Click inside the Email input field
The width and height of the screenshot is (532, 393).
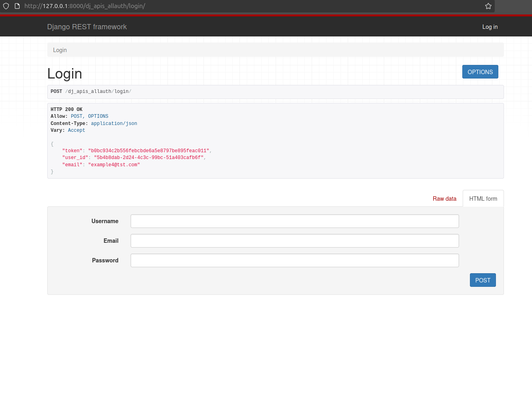tap(294, 240)
